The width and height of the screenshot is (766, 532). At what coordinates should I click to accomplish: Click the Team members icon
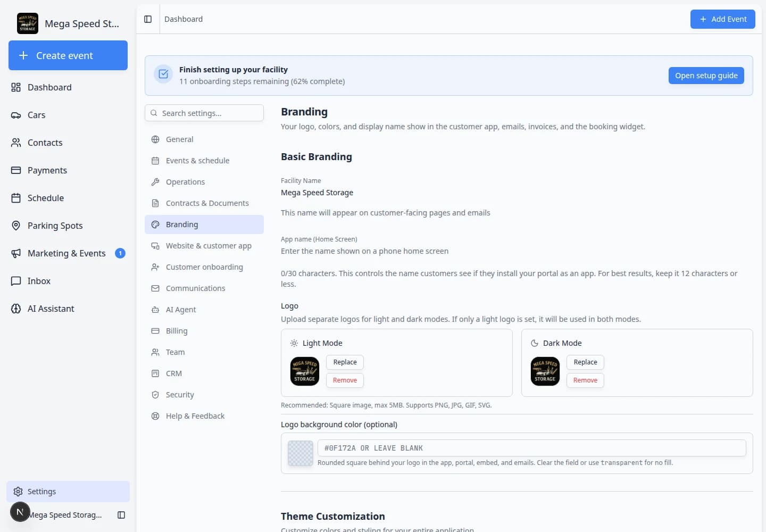click(x=155, y=352)
